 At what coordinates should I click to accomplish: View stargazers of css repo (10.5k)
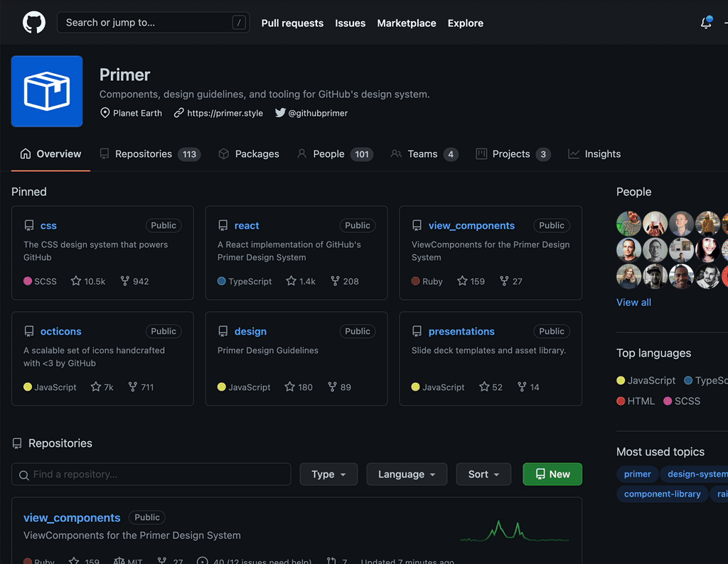pos(88,281)
